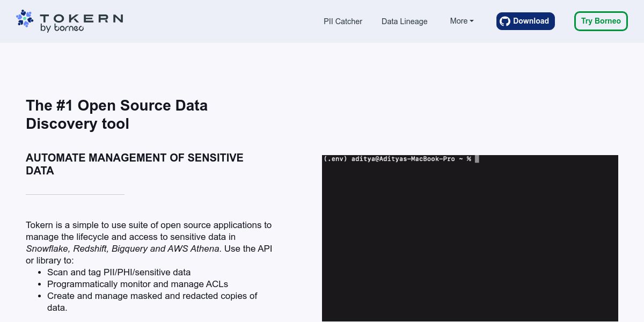
Task: Click the Tokern flower logo icon
Action: [x=25, y=19]
